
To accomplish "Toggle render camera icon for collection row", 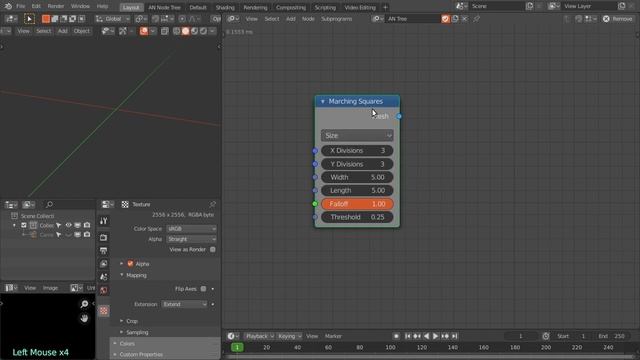I will 87,225.
